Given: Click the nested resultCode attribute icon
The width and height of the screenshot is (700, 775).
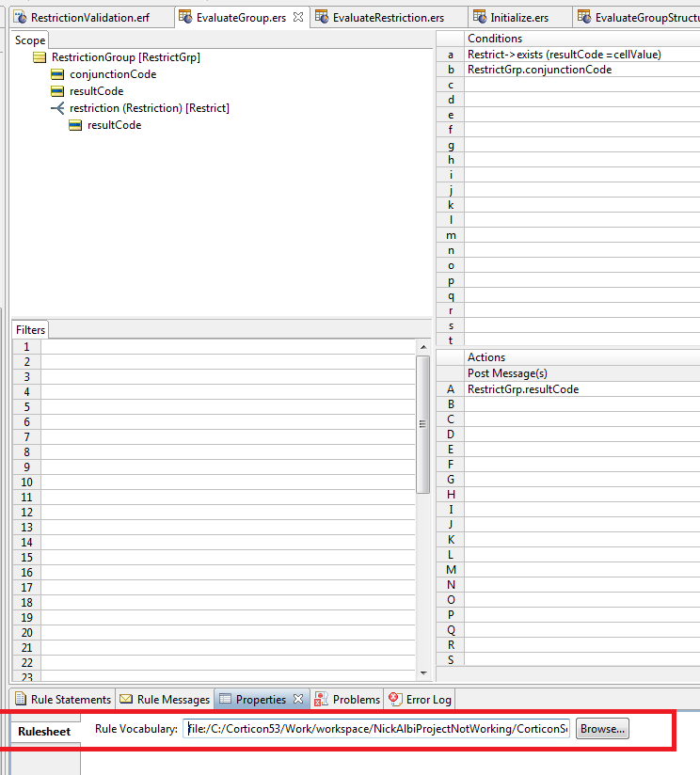Looking at the screenshot, I should click(x=75, y=125).
